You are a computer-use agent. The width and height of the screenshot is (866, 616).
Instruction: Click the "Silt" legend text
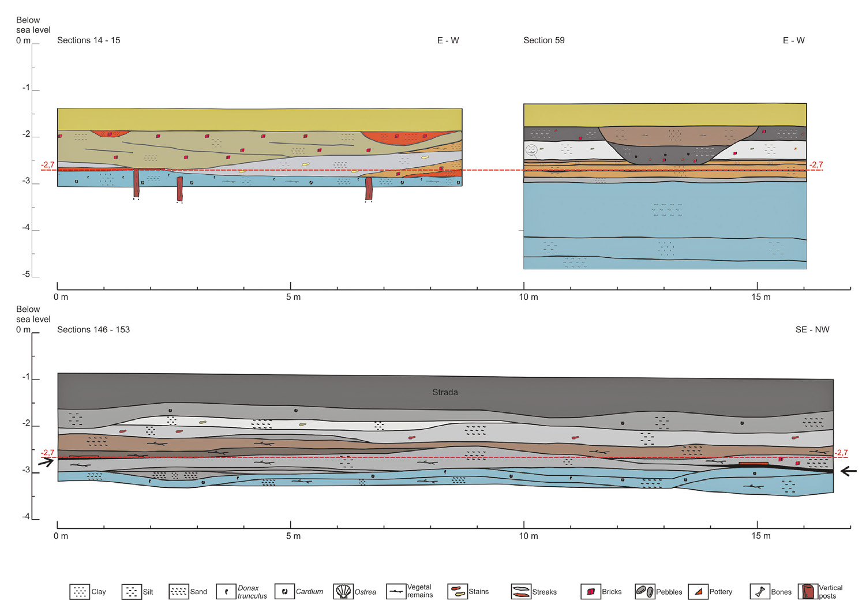point(148,592)
